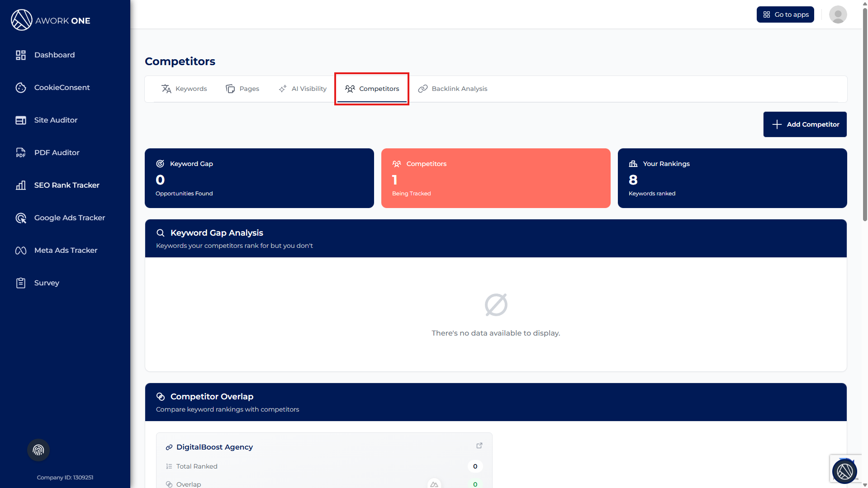
Task: Open the user profile avatar menu
Action: click(x=838, y=14)
